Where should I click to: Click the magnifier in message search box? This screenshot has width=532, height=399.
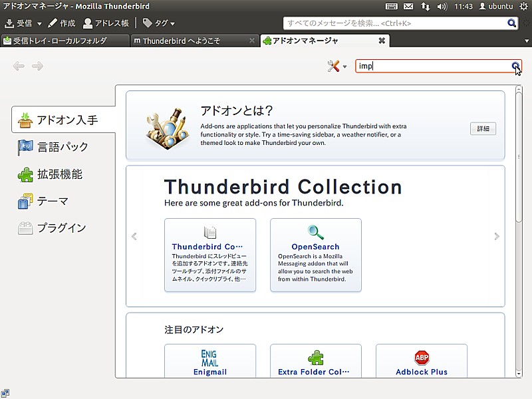(x=511, y=23)
